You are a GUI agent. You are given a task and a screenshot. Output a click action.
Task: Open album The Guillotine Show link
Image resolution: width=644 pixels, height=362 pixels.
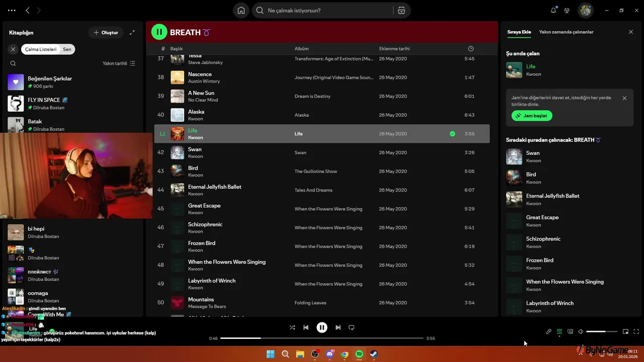point(316,171)
